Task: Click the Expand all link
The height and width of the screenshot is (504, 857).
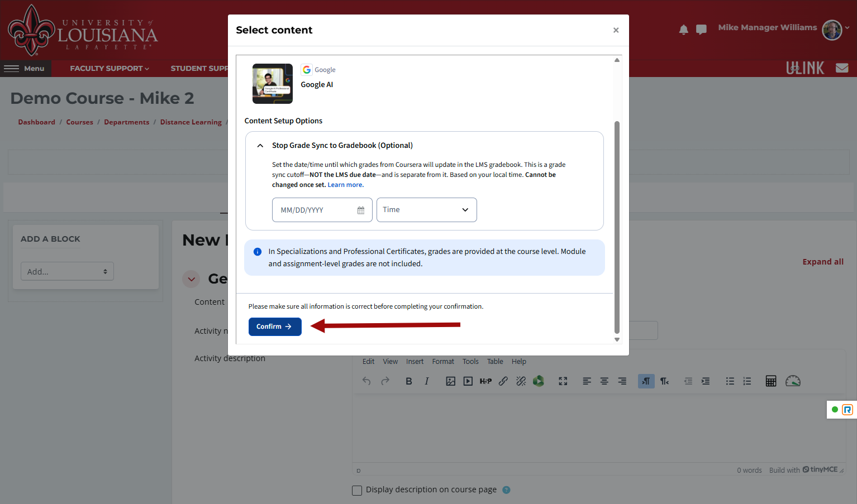Action: pos(823,262)
